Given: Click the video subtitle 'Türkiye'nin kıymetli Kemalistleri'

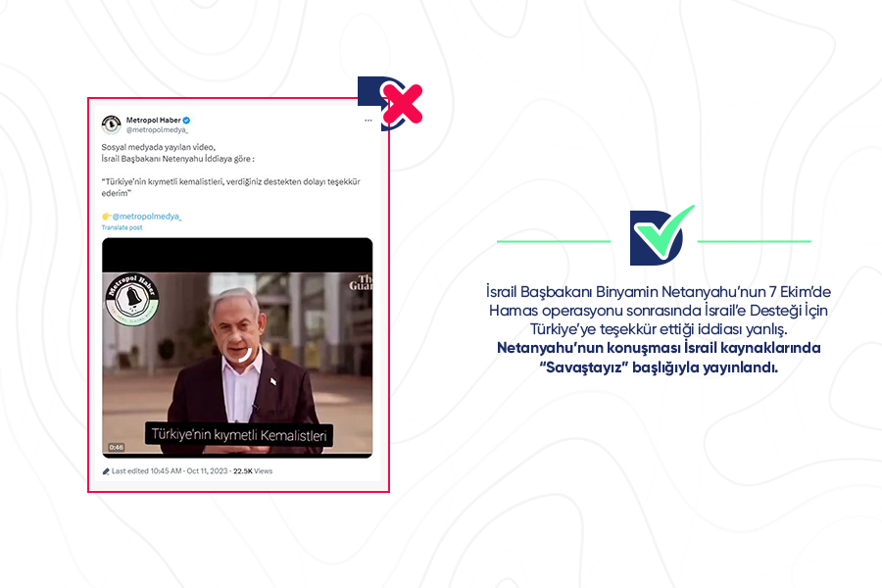Looking at the screenshot, I should (239, 435).
